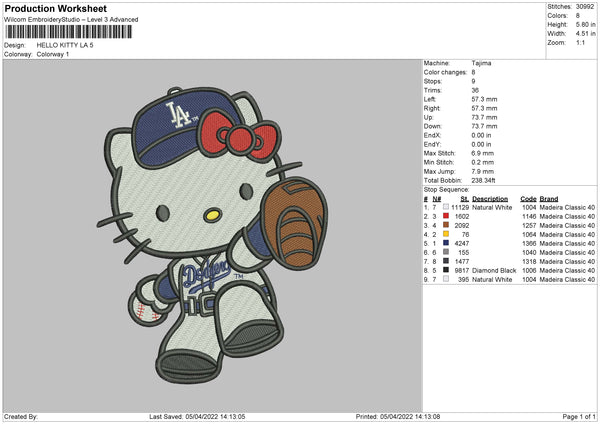
Task: Select the EndX value 0.00 in
Action: [x=481, y=135]
